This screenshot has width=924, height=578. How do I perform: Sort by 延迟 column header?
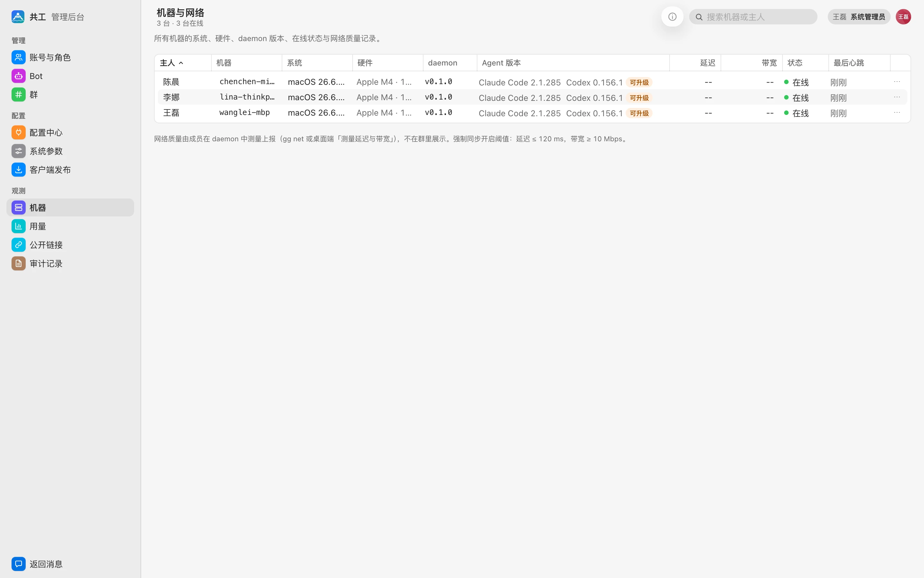pyautogui.click(x=695, y=63)
